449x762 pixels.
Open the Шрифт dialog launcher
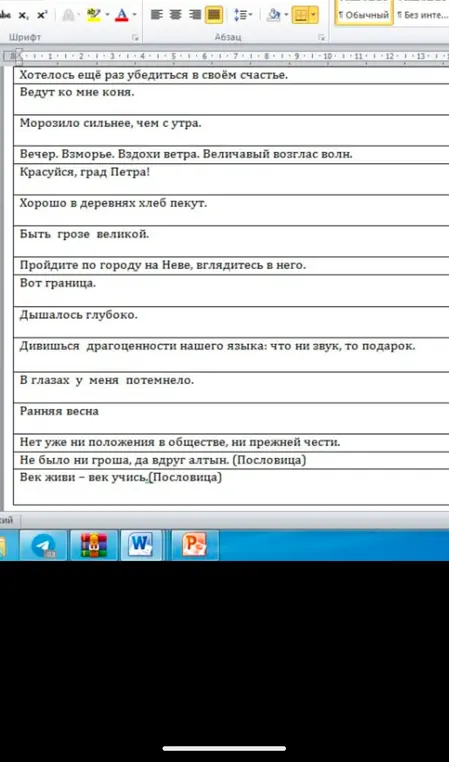pyautogui.click(x=135, y=37)
